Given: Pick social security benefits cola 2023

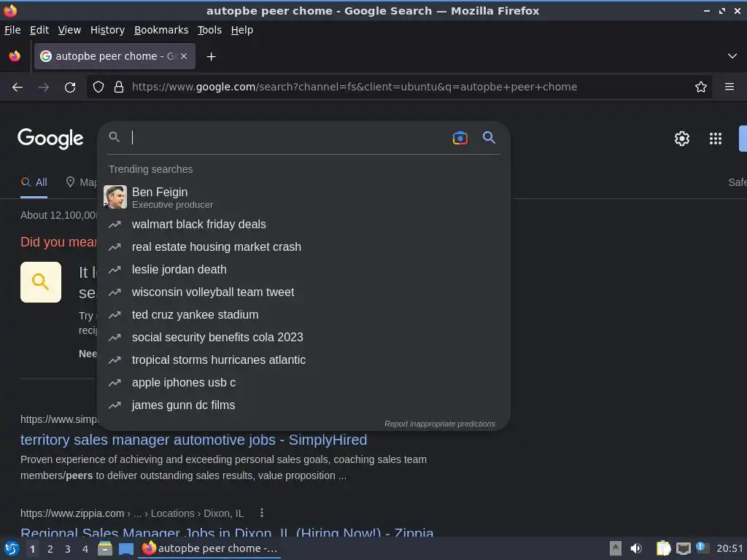Looking at the screenshot, I should point(304,338).
